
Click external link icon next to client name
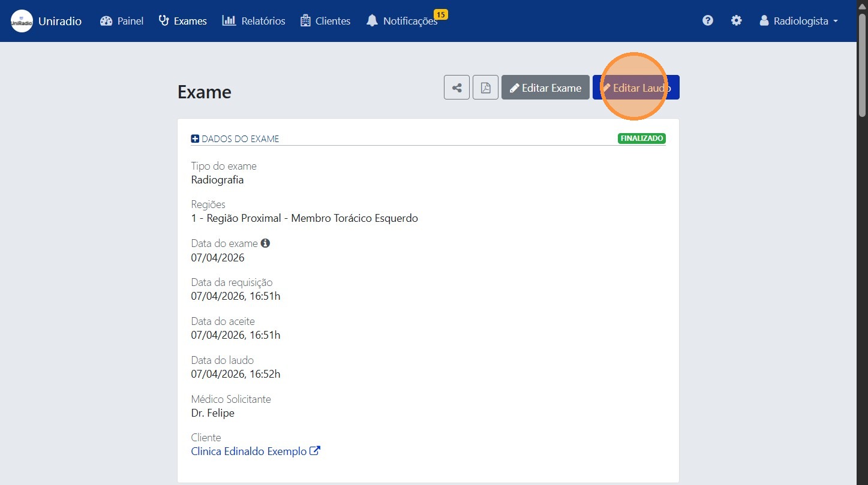[x=315, y=451]
